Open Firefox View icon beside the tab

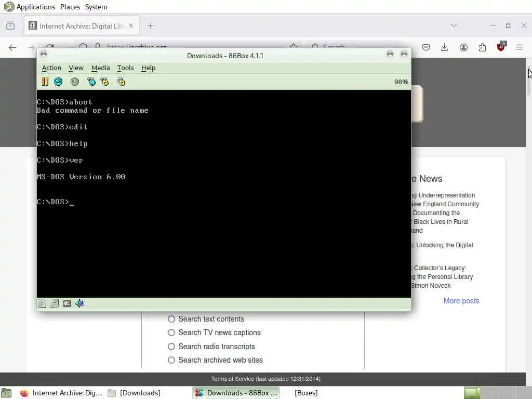pyautogui.click(x=10, y=26)
